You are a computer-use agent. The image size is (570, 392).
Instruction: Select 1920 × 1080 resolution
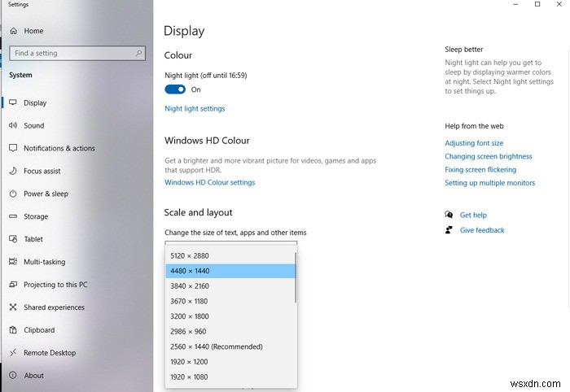[x=230, y=377]
